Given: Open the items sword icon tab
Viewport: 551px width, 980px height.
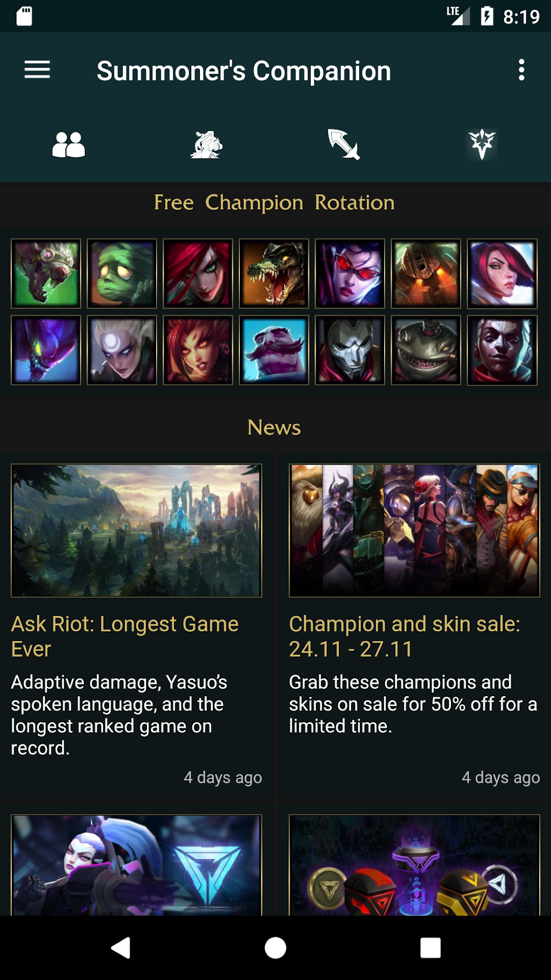Looking at the screenshot, I should pos(344,145).
